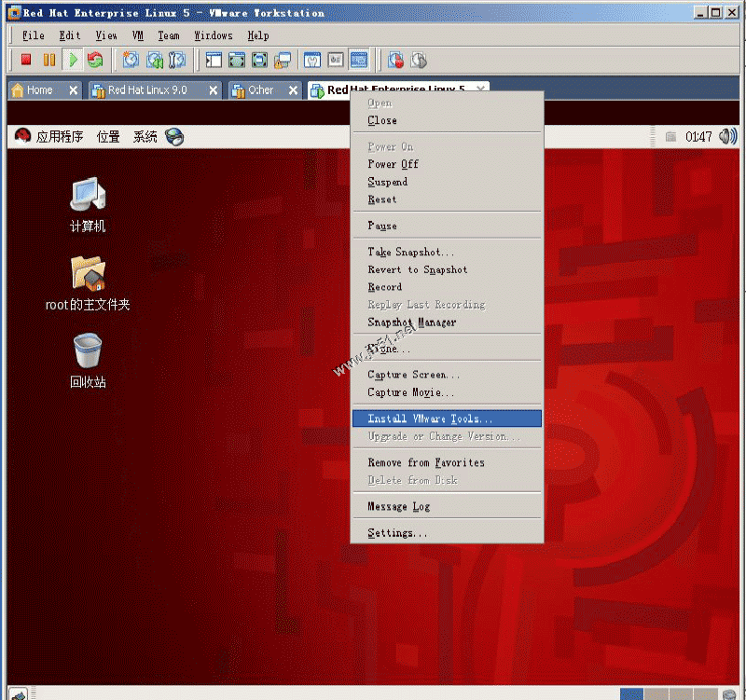
Task: Click the Replay recording toolbar icon
Action: point(419,60)
